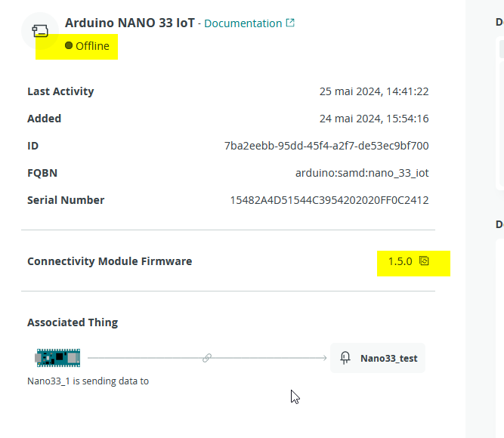The image size is (504, 438).
Task: Click the device ID value 7ba2eebb
Action: coord(326,146)
